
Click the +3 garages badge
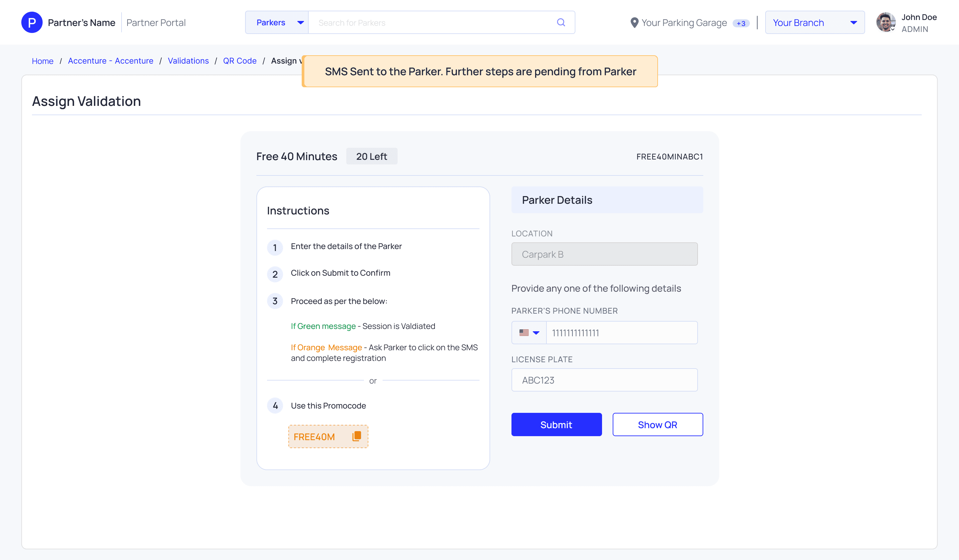click(741, 23)
